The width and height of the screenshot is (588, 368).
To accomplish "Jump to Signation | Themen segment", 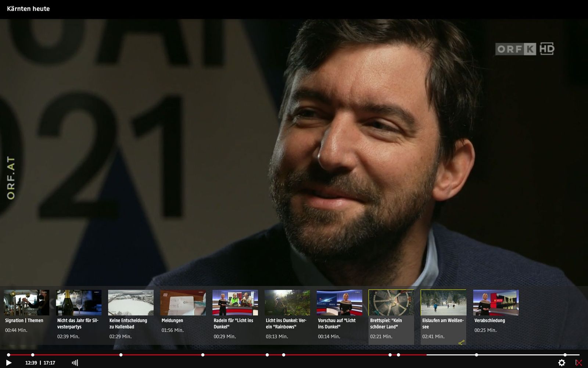I will 26,302.
